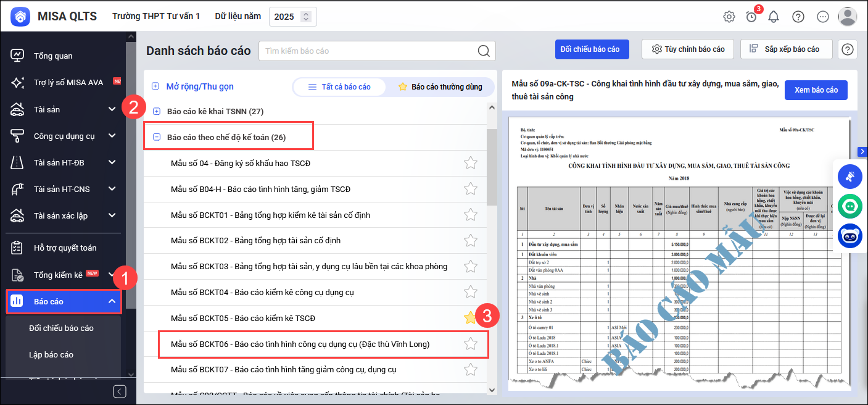Open Tổng quan in the sidebar

click(53, 56)
